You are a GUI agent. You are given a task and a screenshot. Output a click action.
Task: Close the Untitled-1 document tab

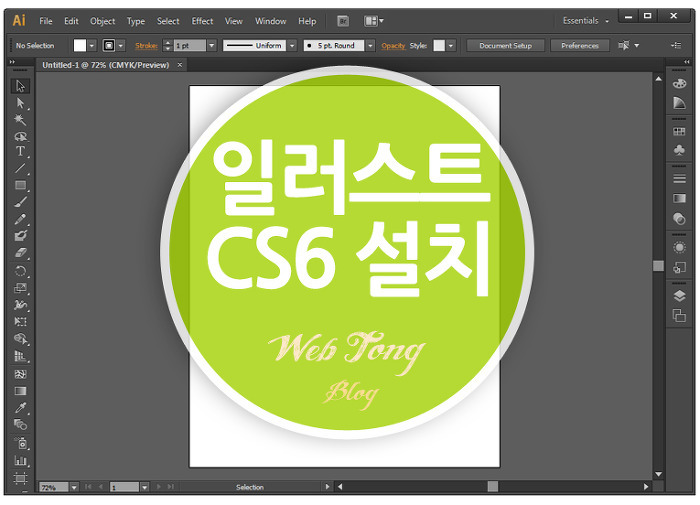(179, 65)
